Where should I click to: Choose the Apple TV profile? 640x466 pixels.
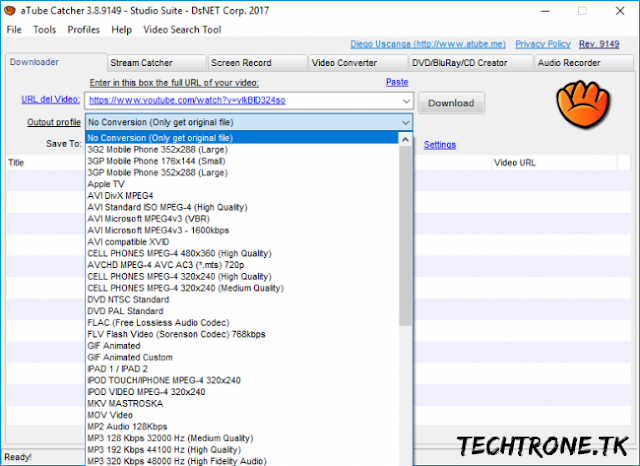click(242, 184)
